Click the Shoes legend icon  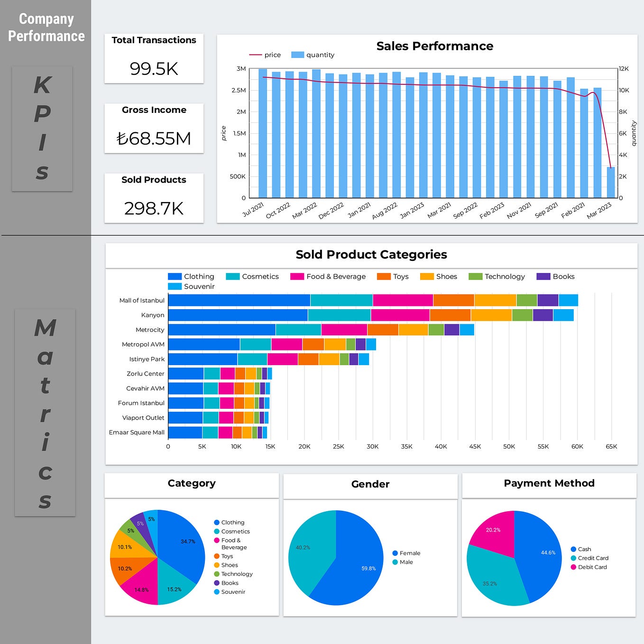click(426, 276)
